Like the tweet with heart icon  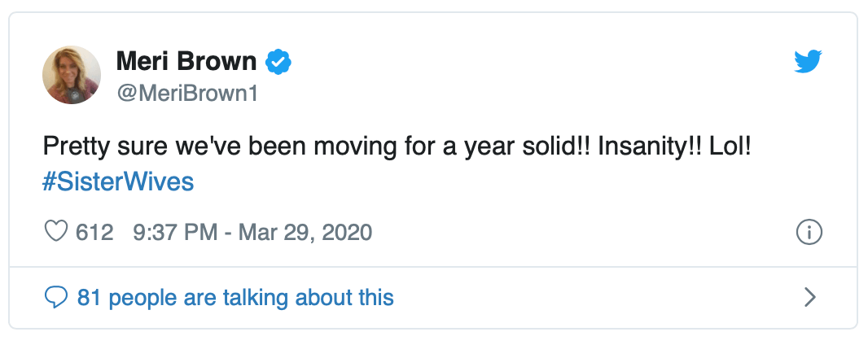tap(55, 232)
